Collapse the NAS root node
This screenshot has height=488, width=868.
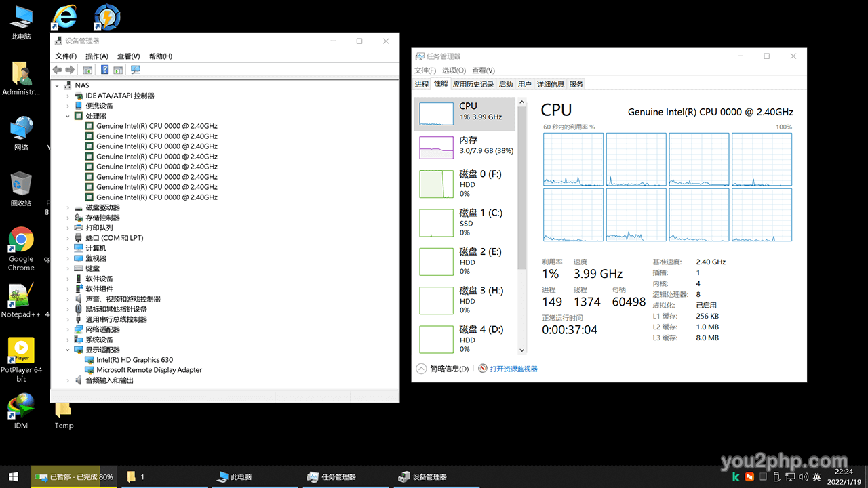[x=58, y=85]
